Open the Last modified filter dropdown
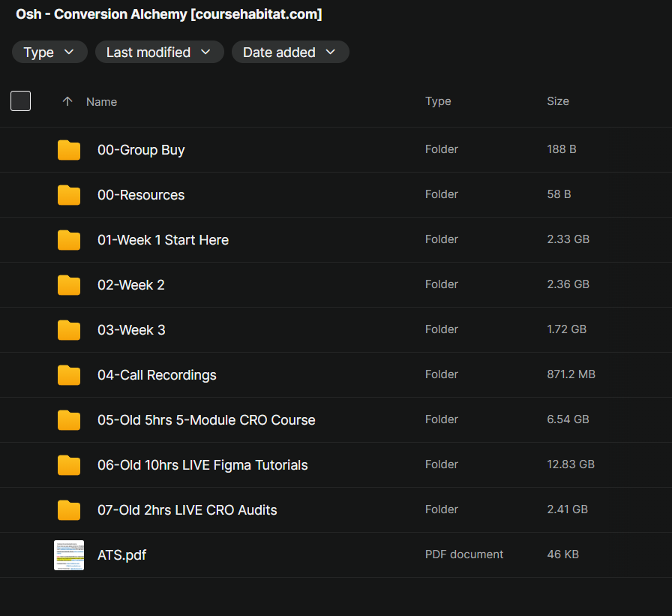This screenshot has width=672, height=616. [160, 53]
